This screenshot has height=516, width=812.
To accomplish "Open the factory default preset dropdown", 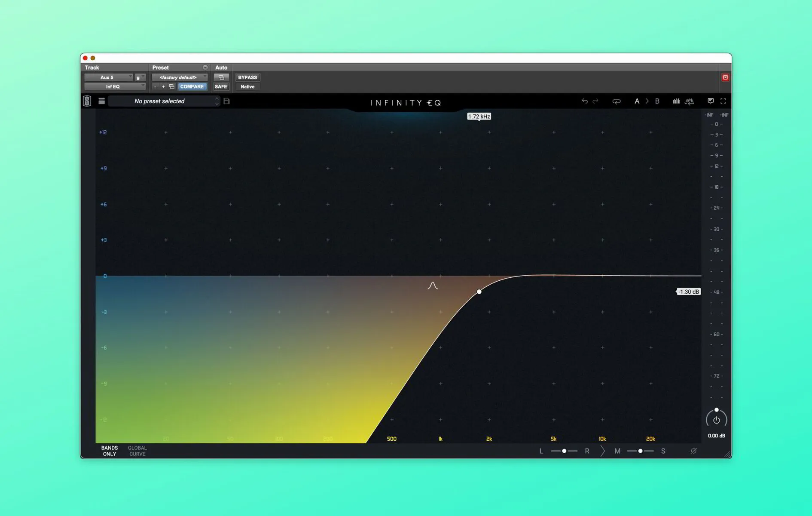I will tap(180, 77).
